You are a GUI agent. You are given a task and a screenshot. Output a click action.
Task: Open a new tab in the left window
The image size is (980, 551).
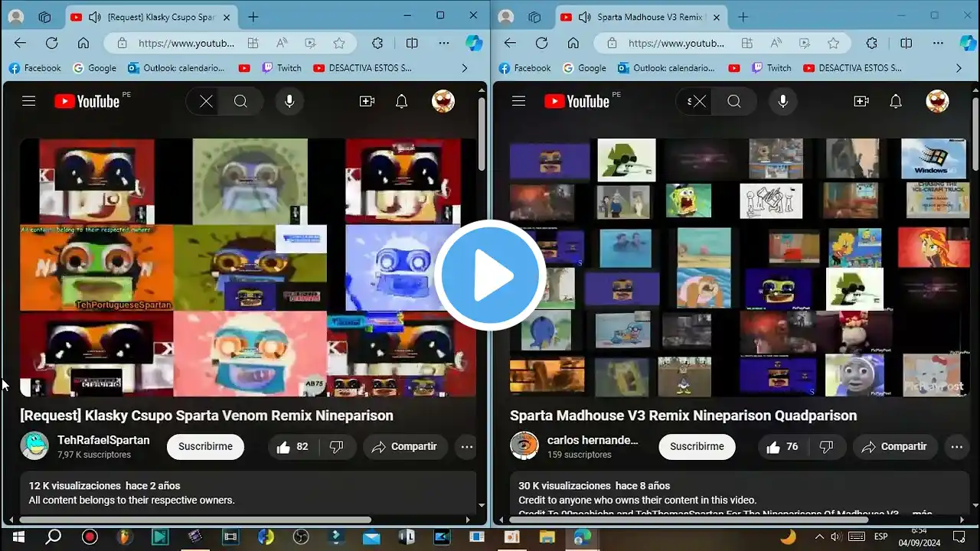(253, 17)
